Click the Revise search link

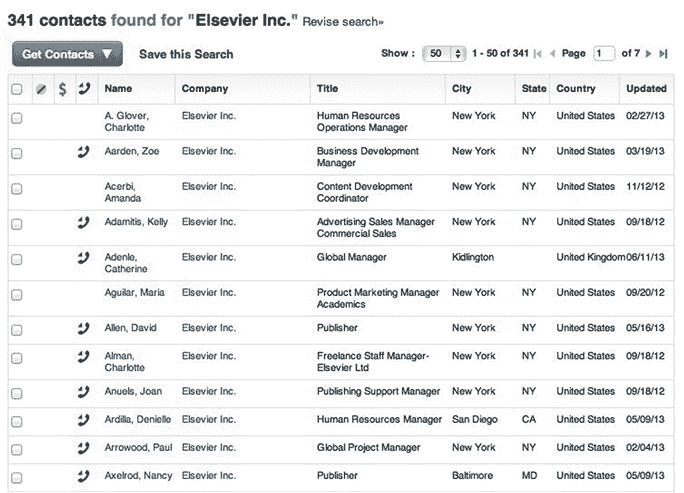coord(343,22)
